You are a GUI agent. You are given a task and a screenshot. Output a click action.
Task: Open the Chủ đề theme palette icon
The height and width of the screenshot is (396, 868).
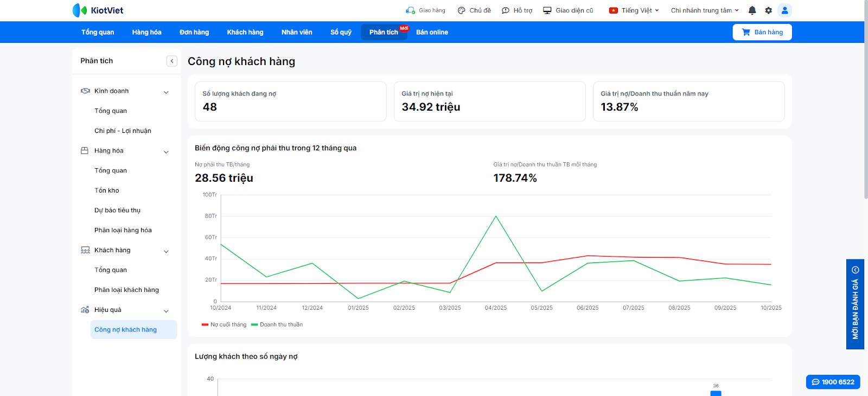click(x=462, y=10)
